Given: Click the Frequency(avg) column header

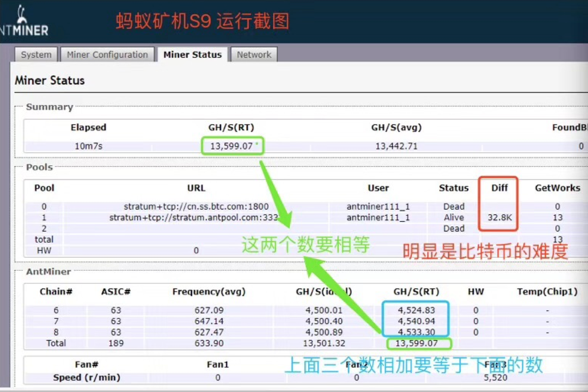Looking at the screenshot, I should point(209,292).
